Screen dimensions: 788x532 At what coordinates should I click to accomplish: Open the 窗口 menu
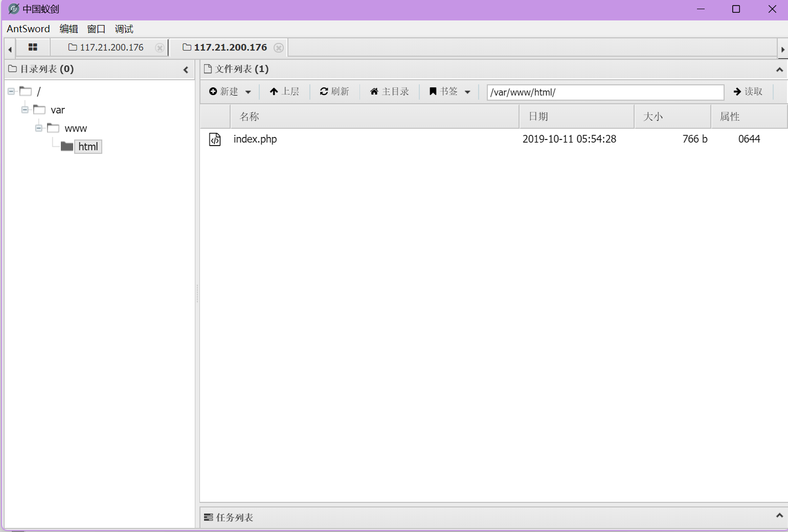point(96,29)
